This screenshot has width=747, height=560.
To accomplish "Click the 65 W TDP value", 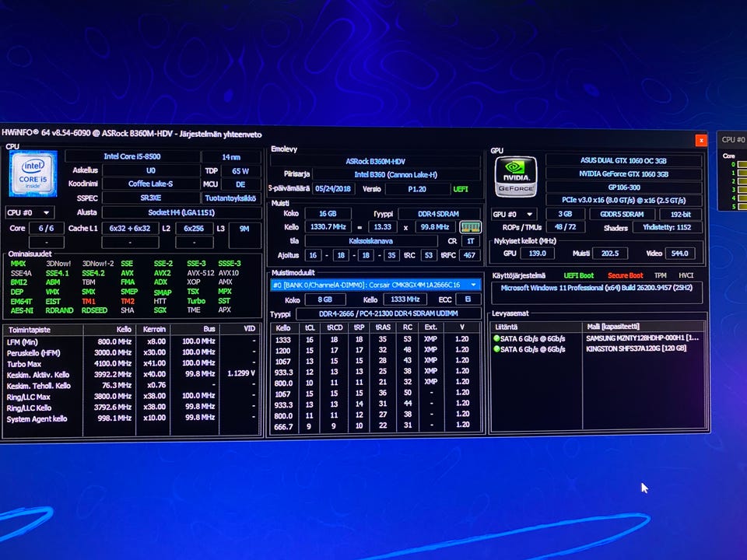I will [x=240, y=171].
